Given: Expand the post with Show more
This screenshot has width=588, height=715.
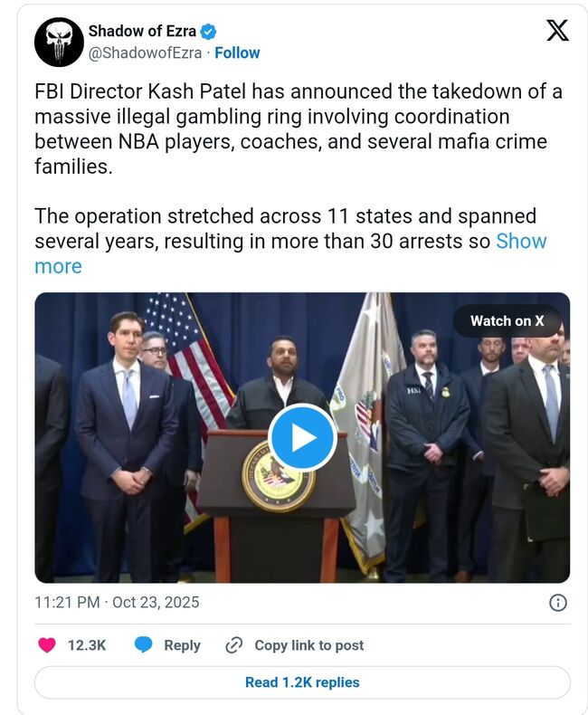Looking at the screenshot, I should click(x=521, y=242).
